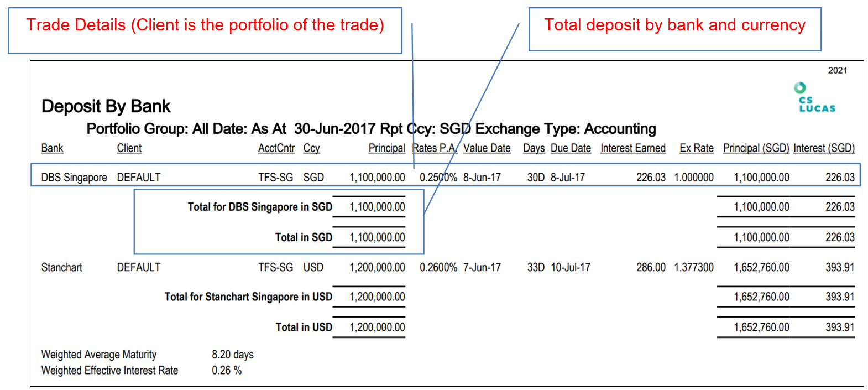Viewport: 868px width, 390px height.
Task: Click TFS-SG in the Stanchart row
Action: [275, 267]
